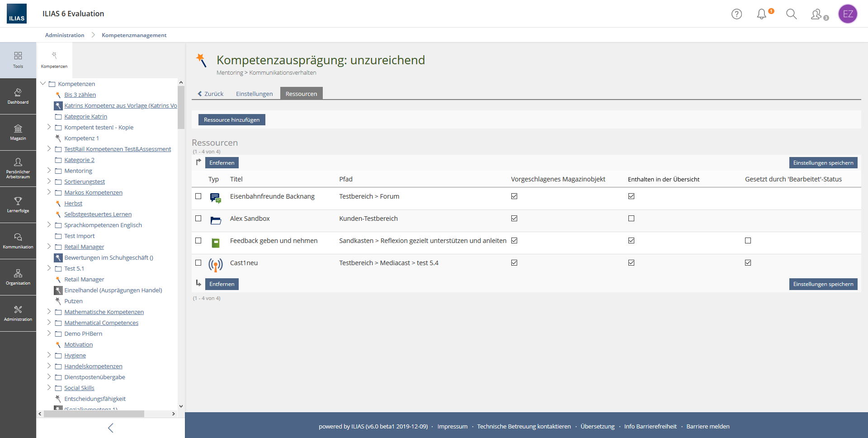Click the Ressource hinzufügen button
Viewport: 868px width, 438px height.
(x=231, y=120)
